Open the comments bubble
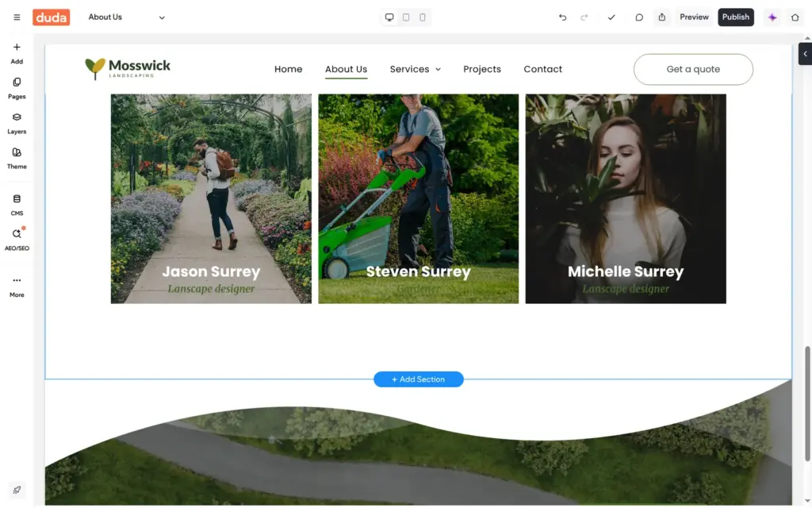 coord(639,17)
